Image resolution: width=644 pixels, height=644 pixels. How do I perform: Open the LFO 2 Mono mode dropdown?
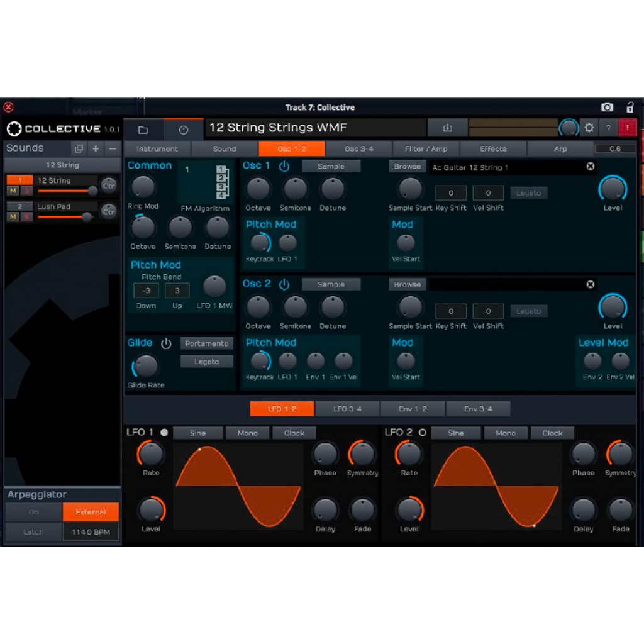[506, 433]
